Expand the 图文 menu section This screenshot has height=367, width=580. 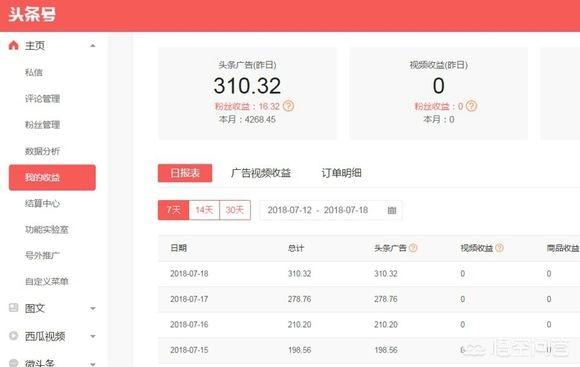coord(93,308)
